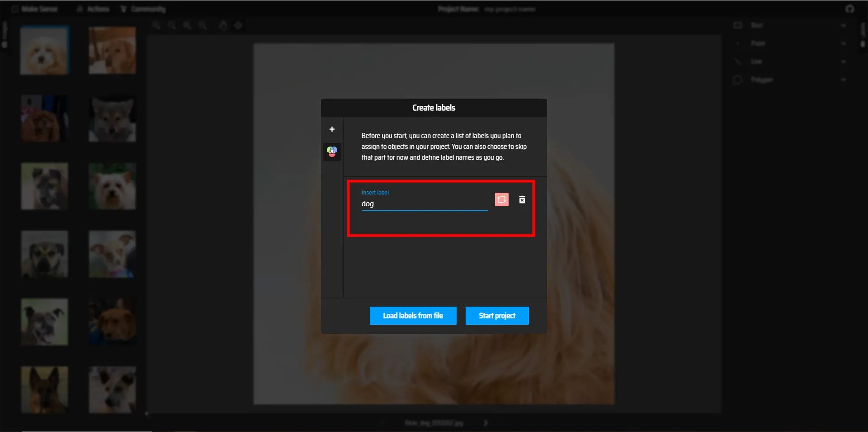The height and width of the screenshot is (432, 868).
Task: Open the Actions menu in the top bar
Action: coord(93,9)
